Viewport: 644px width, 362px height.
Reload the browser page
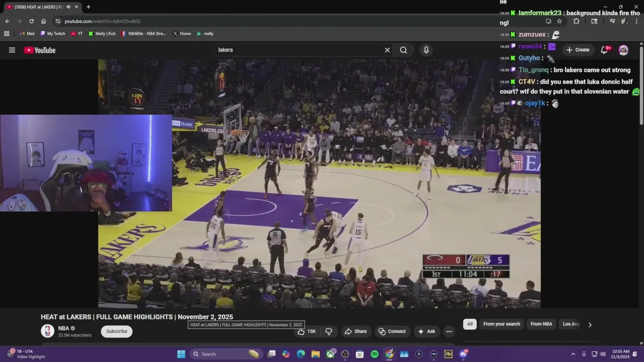pyautogui.click(x=31, y=21)
